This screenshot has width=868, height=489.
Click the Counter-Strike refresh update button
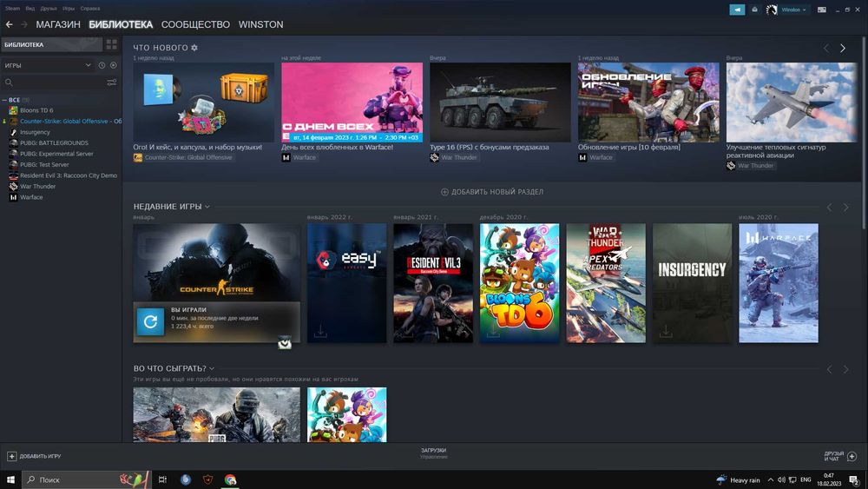(150, 321)
